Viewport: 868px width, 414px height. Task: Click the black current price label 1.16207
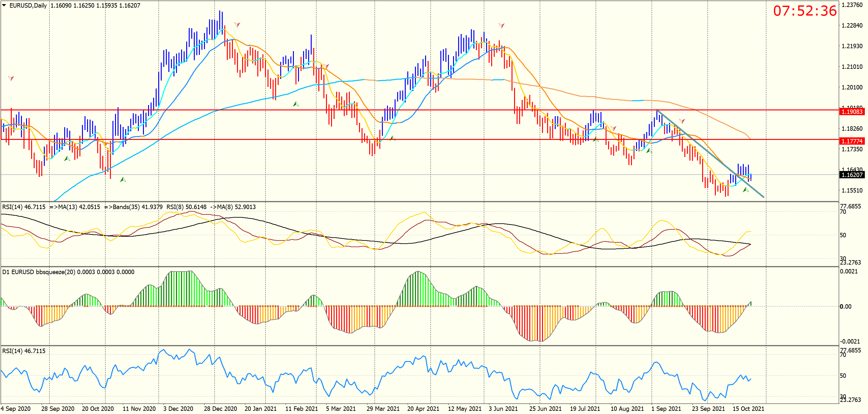click(852, 175)
